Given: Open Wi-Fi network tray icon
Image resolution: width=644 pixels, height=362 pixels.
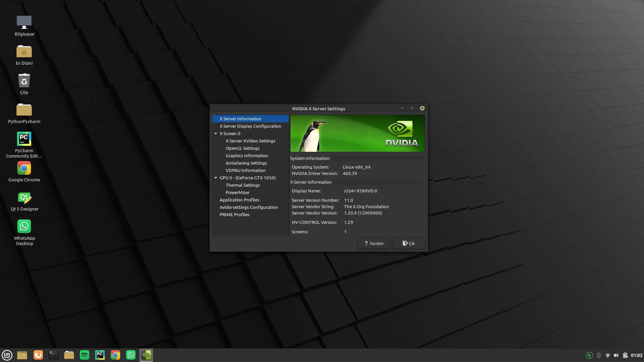Looking at the screenshot, I should [607, 355].
